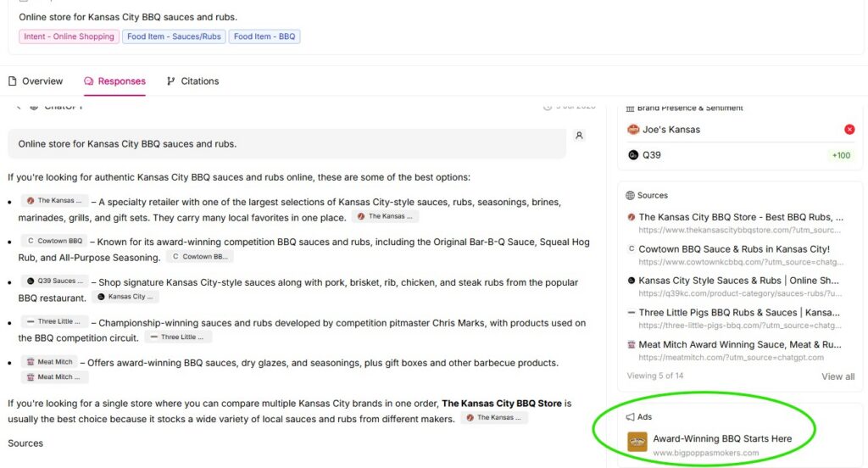Click the Overview tab document icon

click(x=12, y=81)
